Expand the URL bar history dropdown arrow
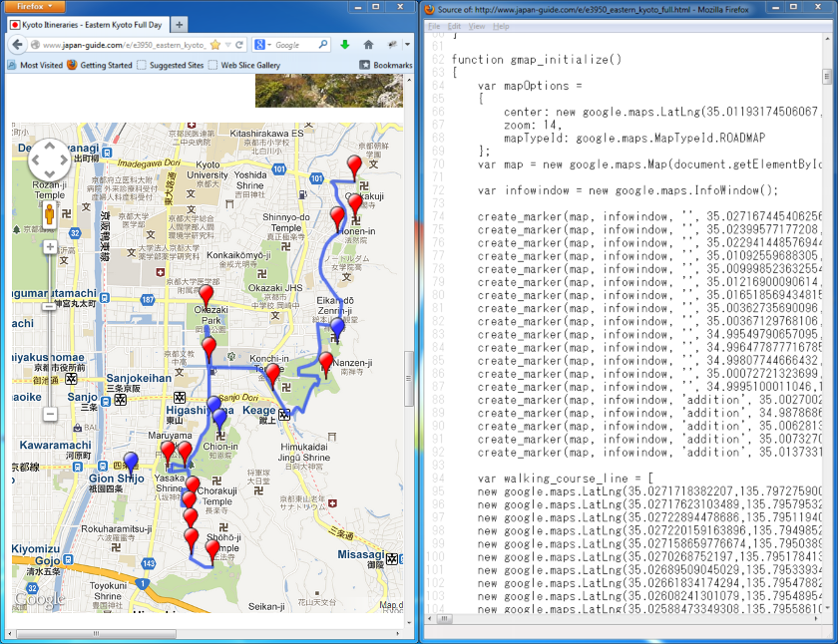 (228, 45)
